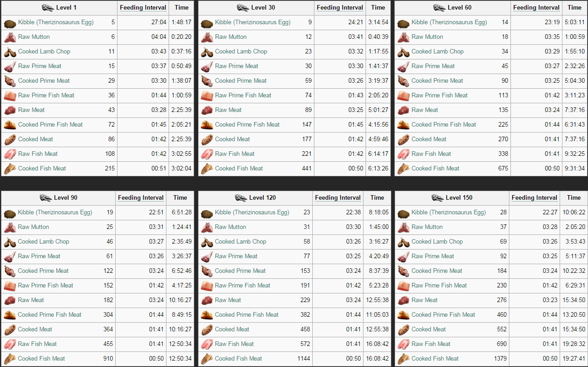Open Kibble (Therizinosaurus Egg) link in Level 90
The width and height of the screenshot is (588, 367).
(55, 212)
